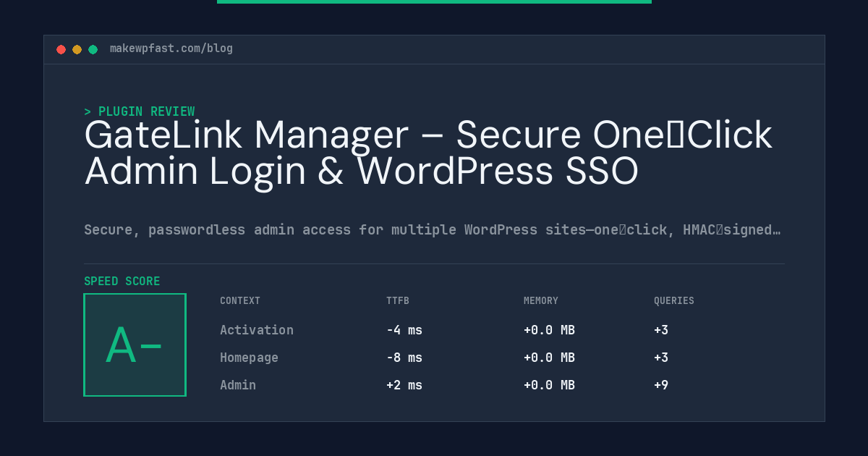Click the -8 ms TTFB value
The image size is (868, 456).
404,358
